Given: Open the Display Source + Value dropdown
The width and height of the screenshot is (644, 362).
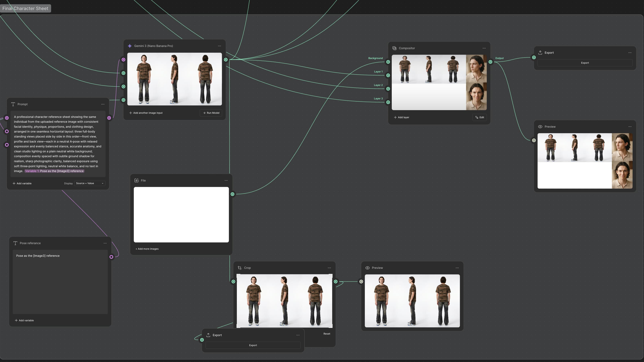Looking at the screenshot, I should point(90,183).
